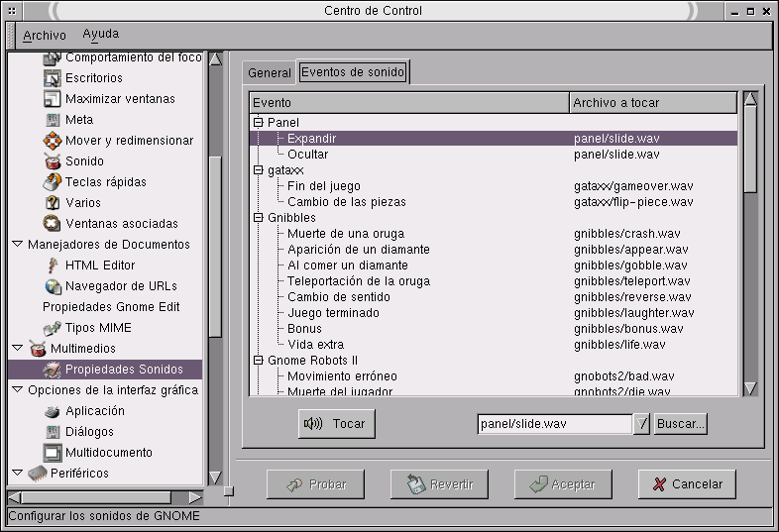The image size is (779, 532).
Task: Click sidebar horizontal scroll right arrow
Action: 195,497
